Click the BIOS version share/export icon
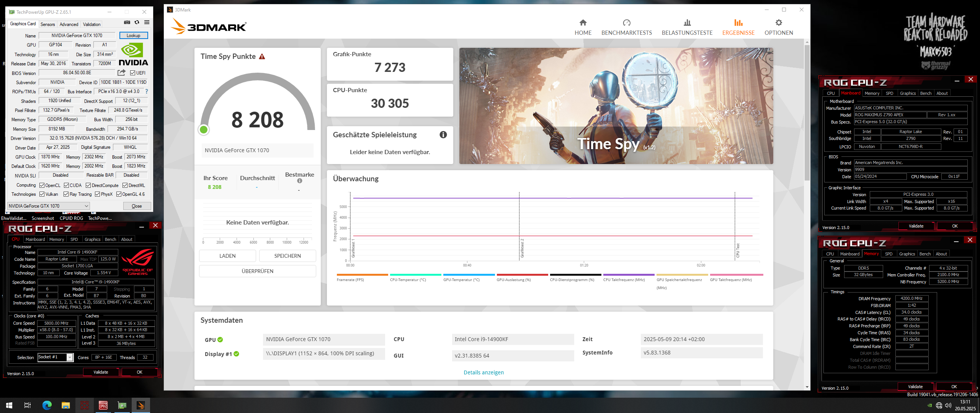 pos(121,73)
